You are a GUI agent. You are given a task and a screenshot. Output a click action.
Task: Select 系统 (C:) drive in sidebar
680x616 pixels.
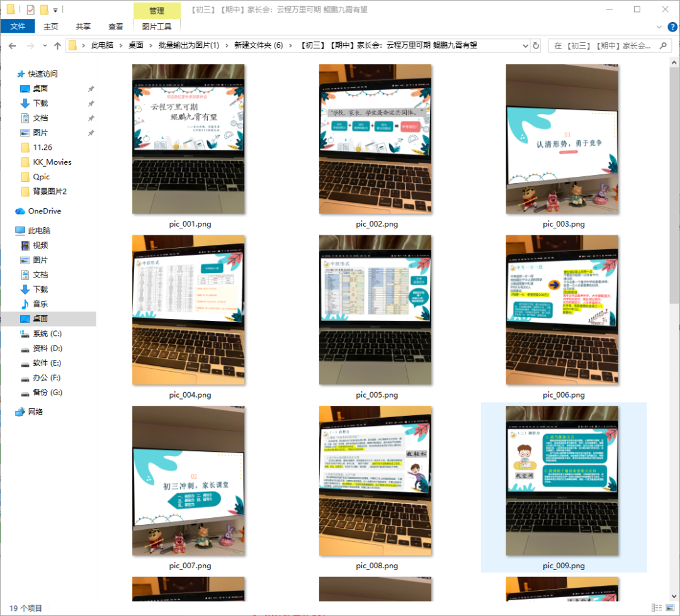click(48, 333)
